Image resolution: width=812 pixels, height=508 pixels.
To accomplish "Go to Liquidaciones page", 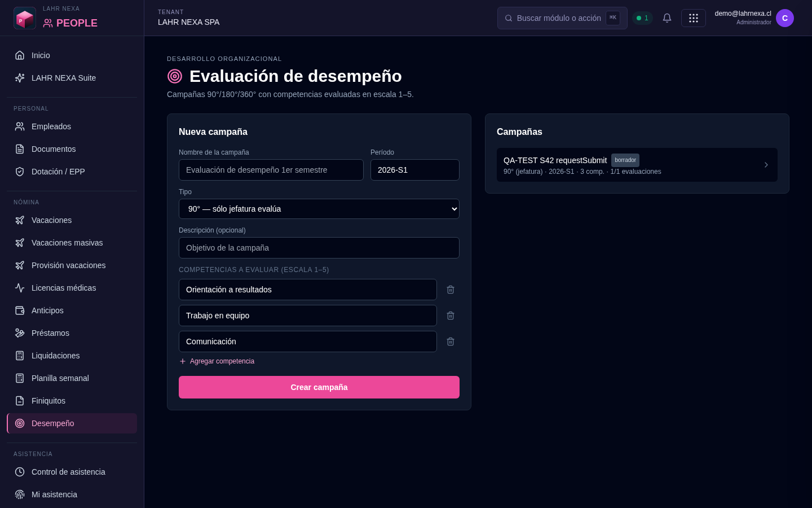I will (x=72, y=356).
